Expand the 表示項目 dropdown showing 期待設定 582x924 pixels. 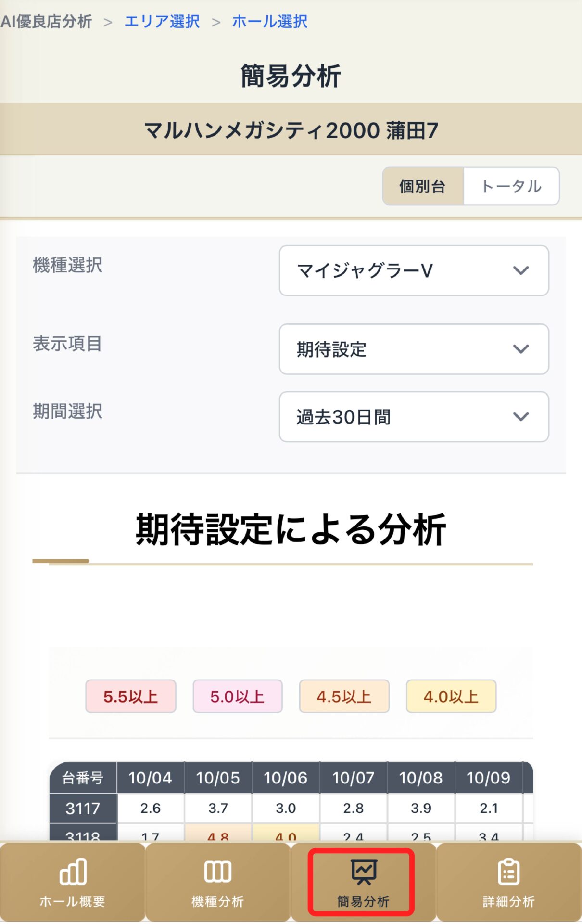click(414, 349)
